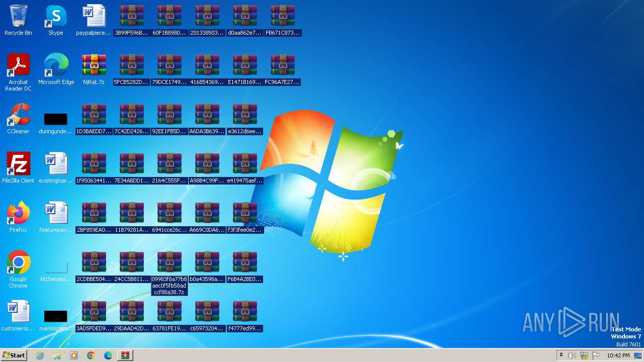Select archive 09983f8a77b8 with full name
The width and height of the screenshot is (644, 362).
169,273
